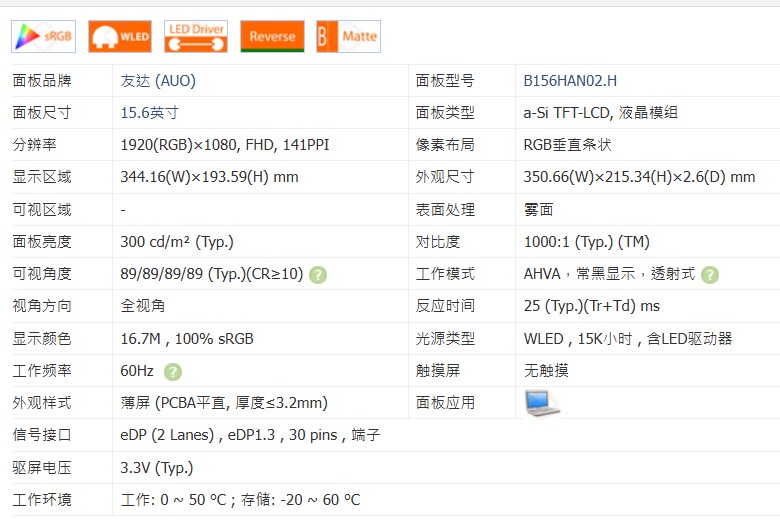Open help icon next to AHVA work mode
This screenshot has width=780, height=521.
[x=710, y=275]
